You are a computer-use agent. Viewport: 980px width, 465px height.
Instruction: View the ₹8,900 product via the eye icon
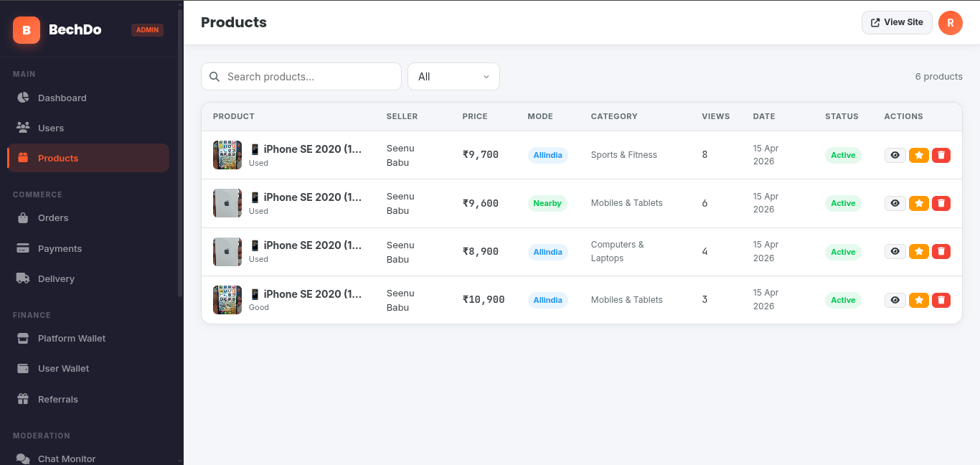(895, 251)
